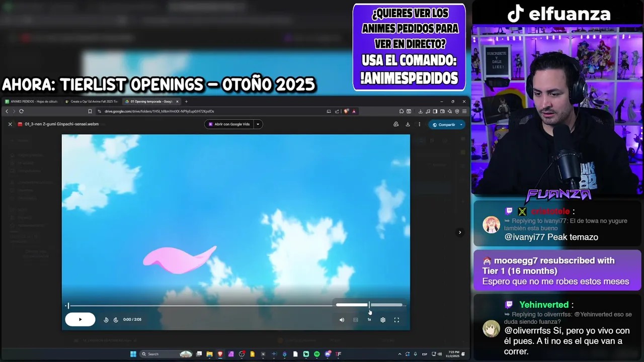This screenshot has width=644, height=362.
Task: Add shortcut to Drive icon in preview
Action: pos(396,124)
